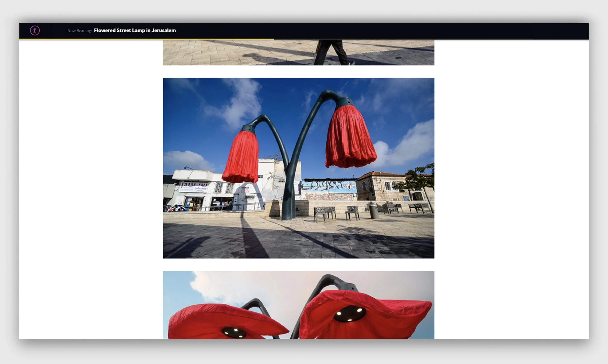The width and height of the screenshot is (608, 364).
Task: Open the cropped top photo of walking pedestrian
Action: [245, 53]
